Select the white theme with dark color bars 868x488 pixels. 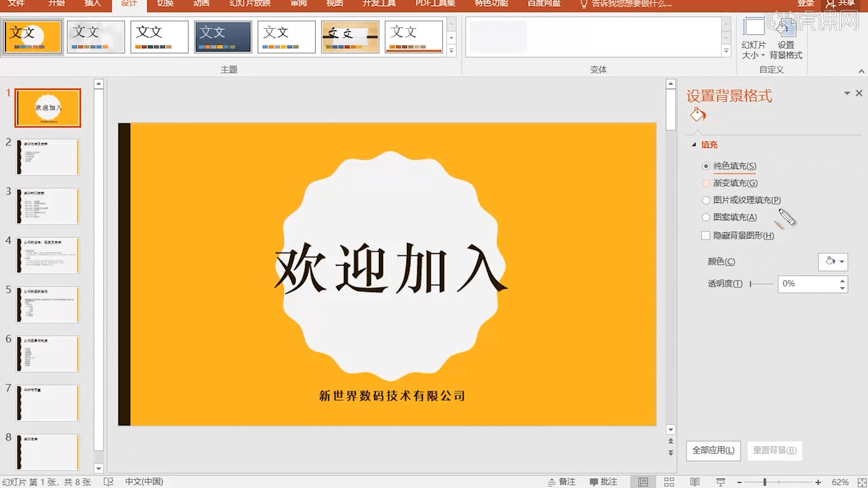(159, 37)
